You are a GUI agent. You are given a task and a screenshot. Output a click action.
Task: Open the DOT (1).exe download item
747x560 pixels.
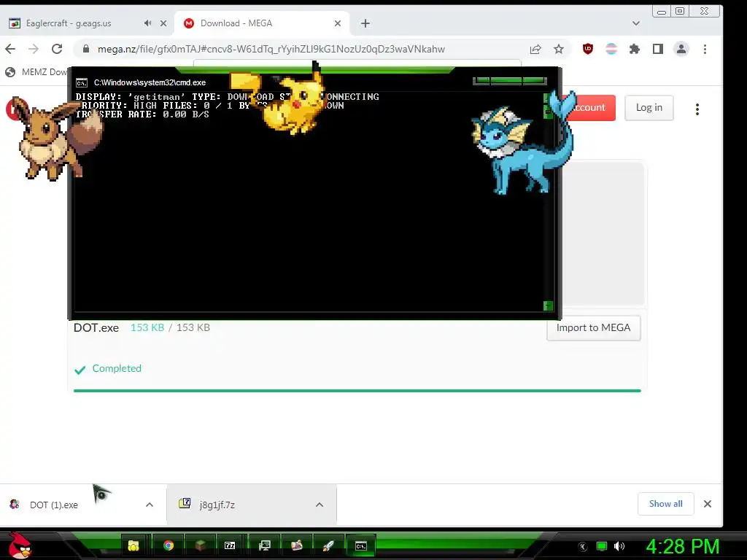tap(54, 505)
